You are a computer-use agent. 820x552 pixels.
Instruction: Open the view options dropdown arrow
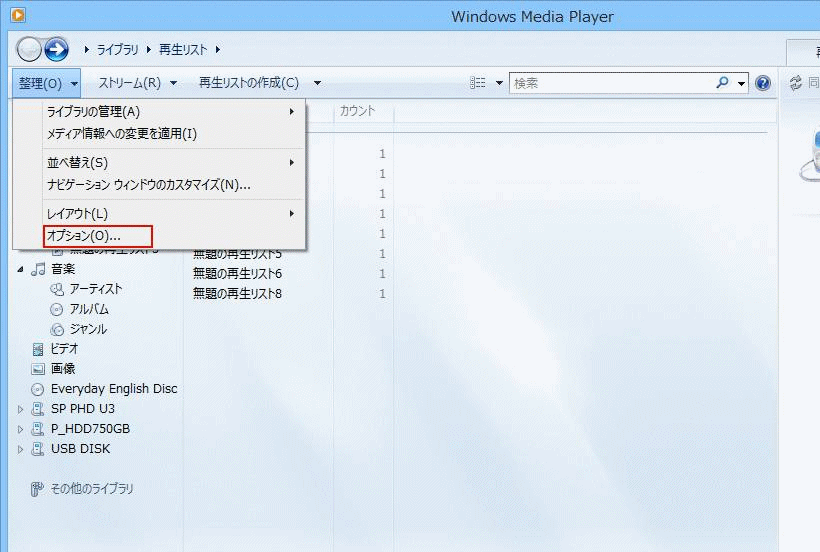pyautogui.click(x=499, y=83)
